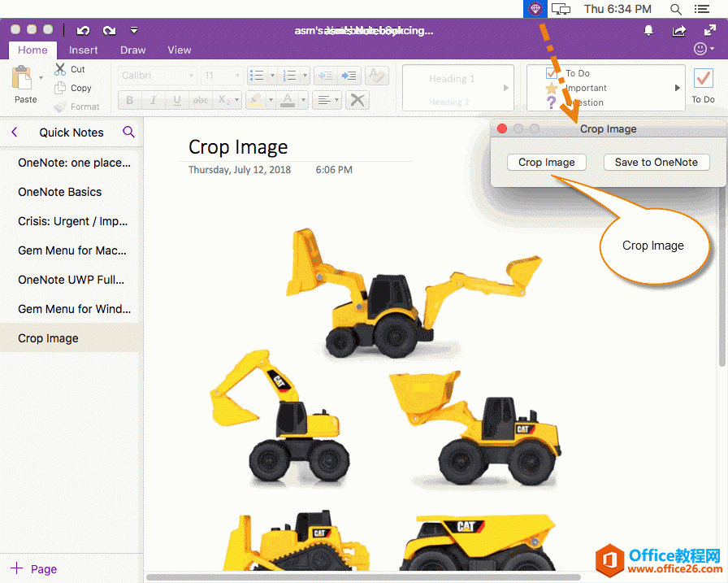Cut selection with the scissors icon
This screenshot has width=728, height=583.
tap(60, 70)
